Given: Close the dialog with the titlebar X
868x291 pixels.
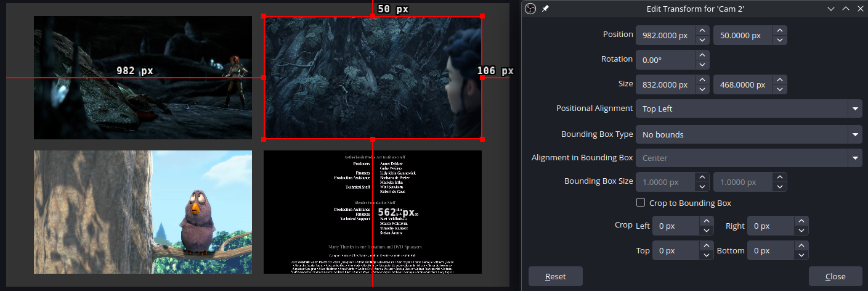Looking at the screenshot, I should click(859, 9).
